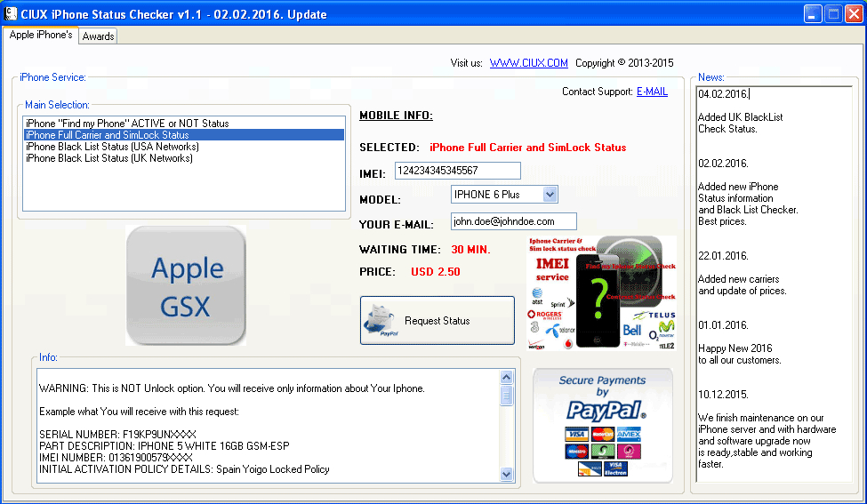The width and height of the screenshot is (867, 504).
Task: Click the red selected service name text
Action: pyautogui.click(x=527, y=148)
